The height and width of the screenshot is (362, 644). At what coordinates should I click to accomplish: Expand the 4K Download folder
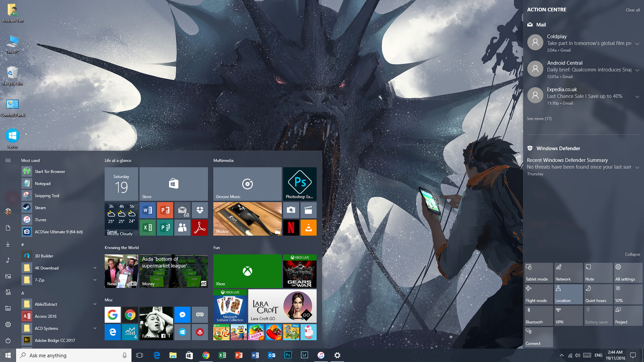click(95, 268)
